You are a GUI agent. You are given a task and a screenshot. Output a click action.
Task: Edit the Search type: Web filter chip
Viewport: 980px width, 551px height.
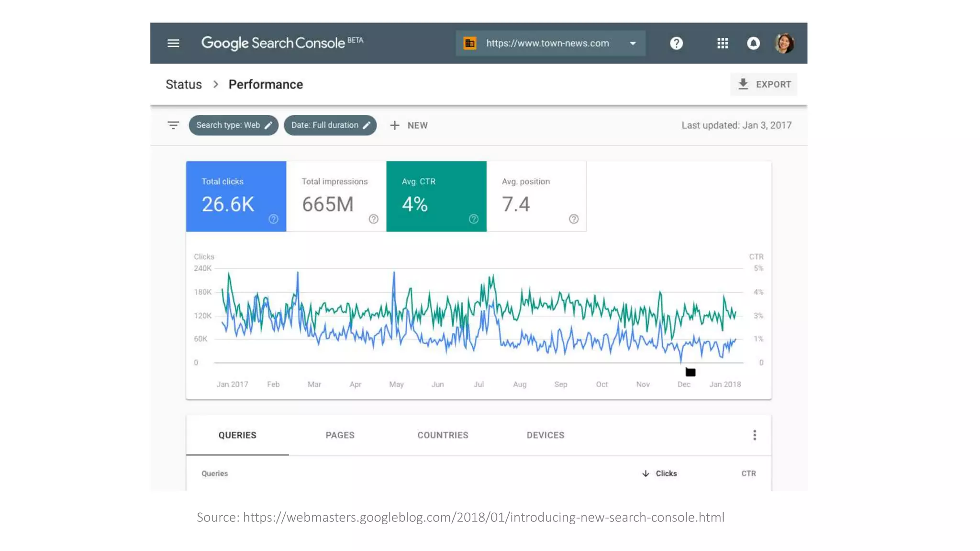pos(233,125)
